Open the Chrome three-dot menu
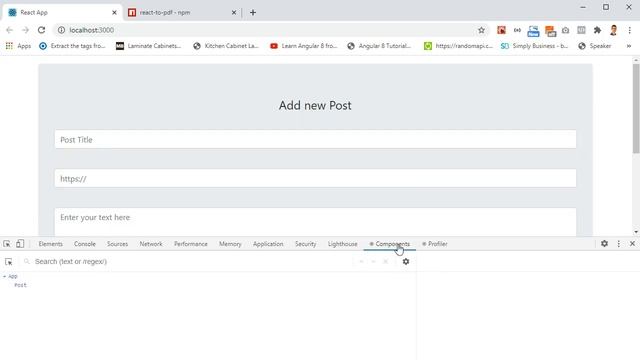 pyautogui.click(x=629, y=30)
